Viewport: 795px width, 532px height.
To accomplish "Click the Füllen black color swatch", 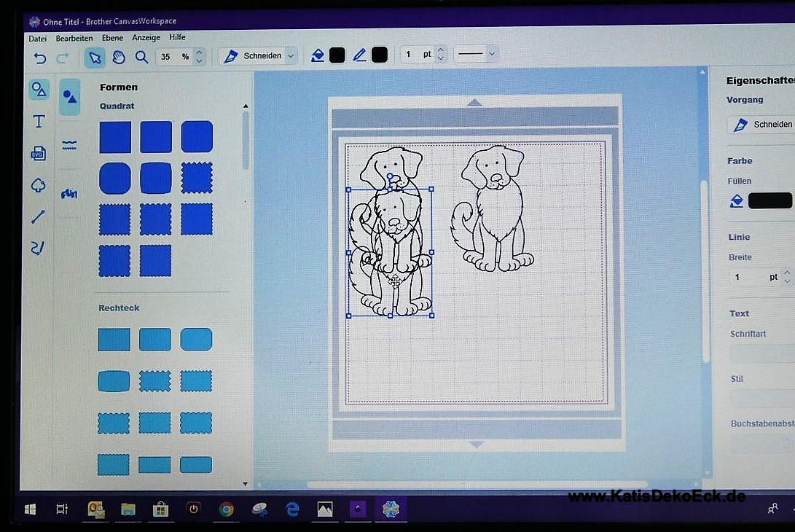I will coord(769,201).
